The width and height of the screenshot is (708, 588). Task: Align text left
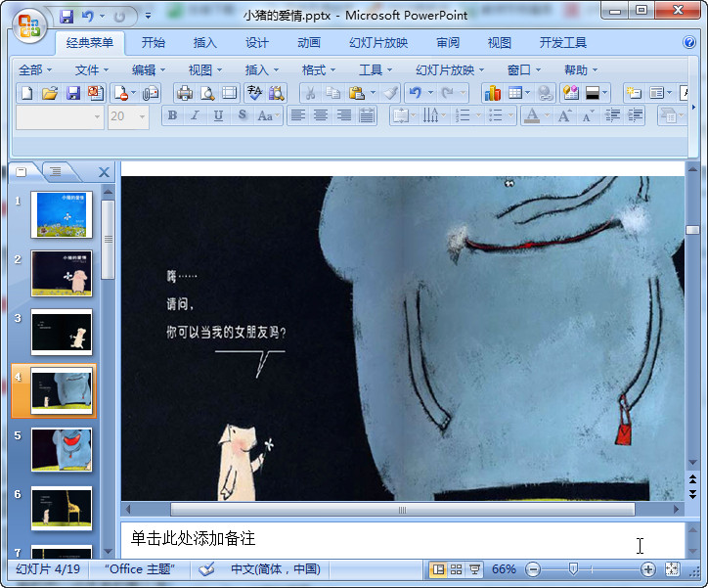297,115
